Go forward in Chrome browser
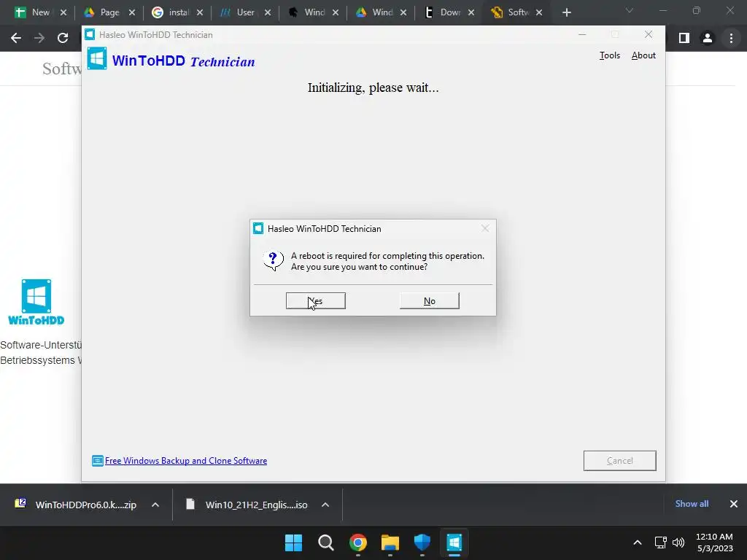 (x=39, y=38)
